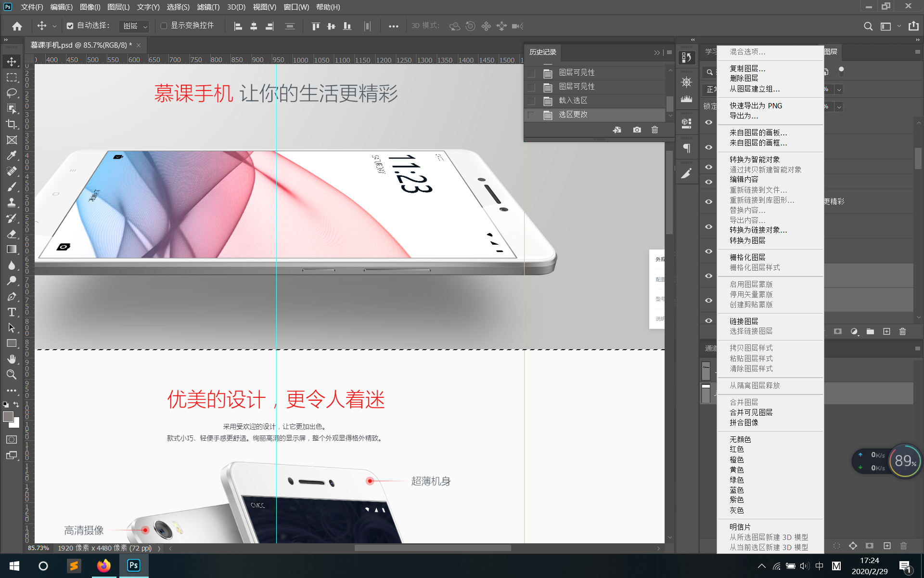Expand the Move tool preset dropdown arrow
924x578 pixels.
click(x=54, y=26)
